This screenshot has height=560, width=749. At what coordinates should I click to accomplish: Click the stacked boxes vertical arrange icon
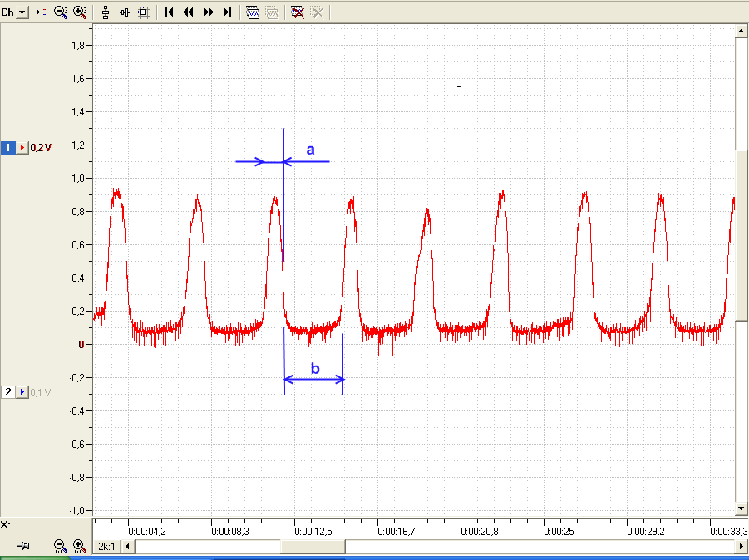click(x=106, y=12)
